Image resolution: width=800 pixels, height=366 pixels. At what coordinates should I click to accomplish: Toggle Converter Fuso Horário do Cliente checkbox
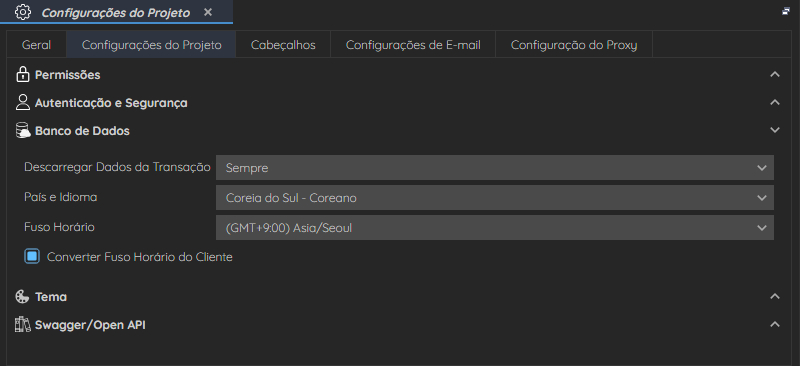[x=32, y=257]
